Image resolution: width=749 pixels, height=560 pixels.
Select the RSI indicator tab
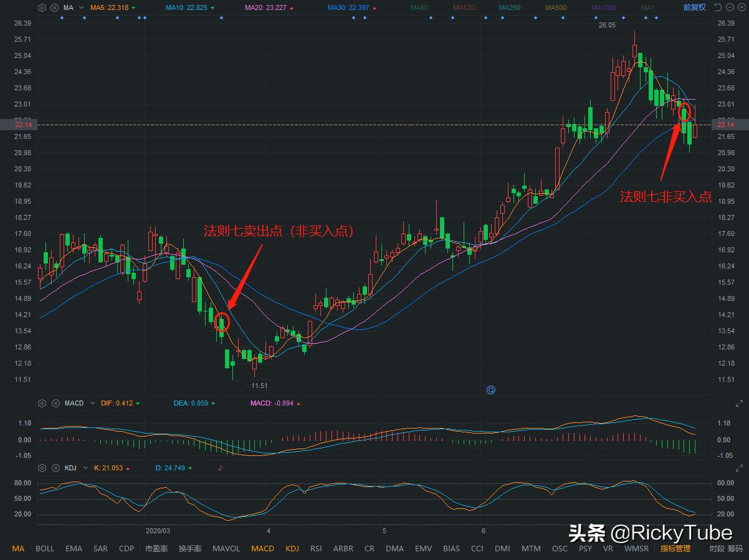click(x=316, y=549)
